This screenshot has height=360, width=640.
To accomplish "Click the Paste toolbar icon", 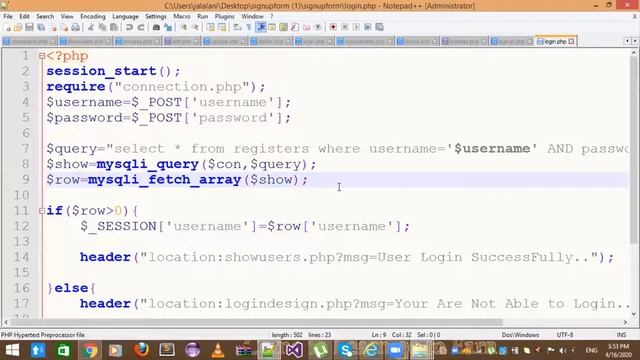I will coord(114,27).
